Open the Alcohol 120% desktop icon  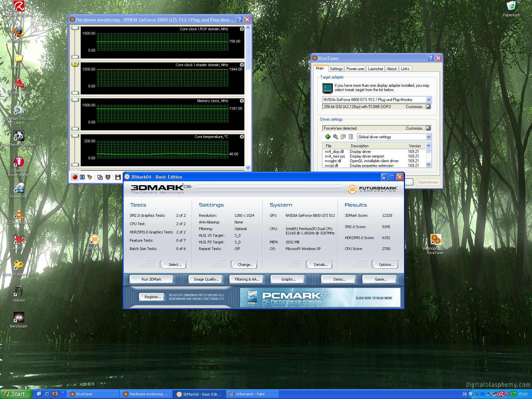(19, 86)
